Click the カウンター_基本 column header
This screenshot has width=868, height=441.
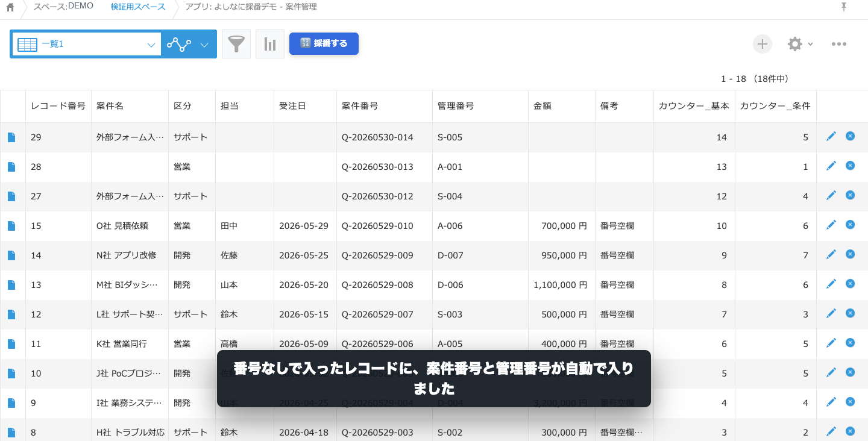click(x=694, y=106)
